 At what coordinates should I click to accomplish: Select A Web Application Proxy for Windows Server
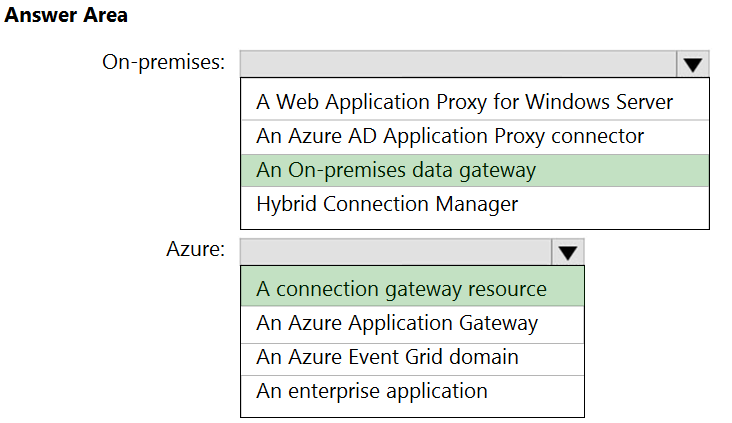coord(475,102)
